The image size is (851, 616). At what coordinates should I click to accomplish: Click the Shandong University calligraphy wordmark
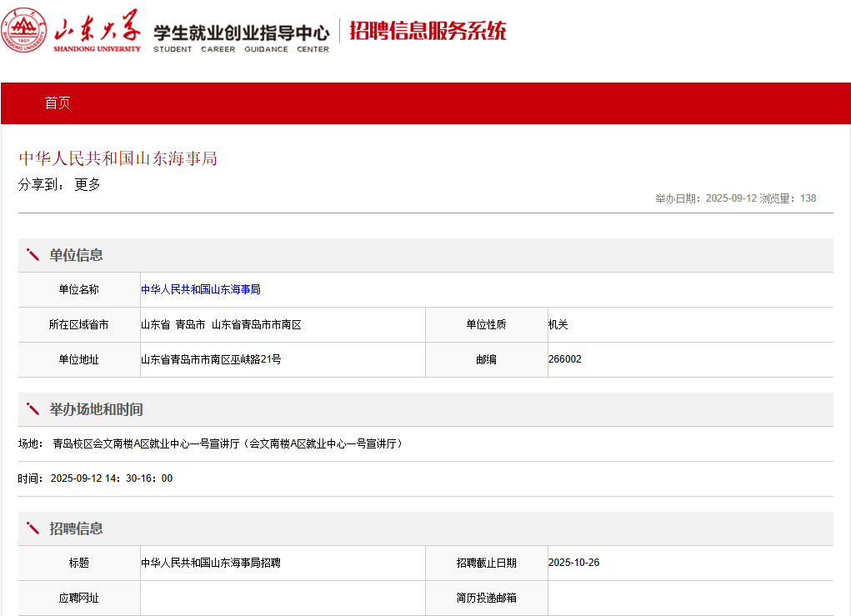pyautogui.click(x=98, y=30)
